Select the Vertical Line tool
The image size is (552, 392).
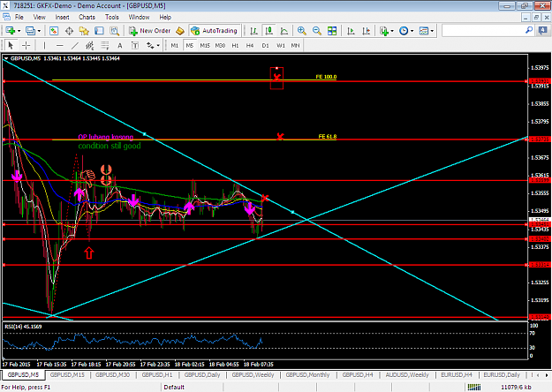[x=44, y=45]
